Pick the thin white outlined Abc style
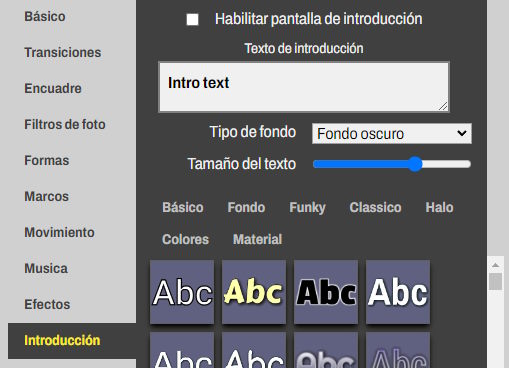 point(182,292)
